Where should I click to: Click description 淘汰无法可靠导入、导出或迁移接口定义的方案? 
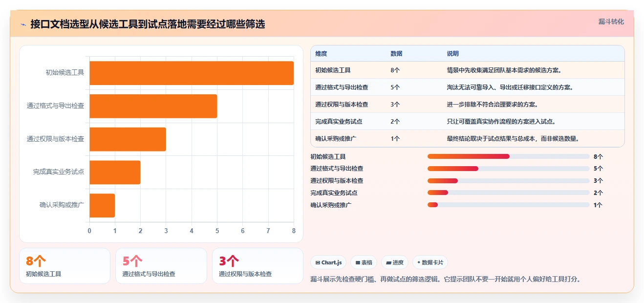click(x=510, y=87)
